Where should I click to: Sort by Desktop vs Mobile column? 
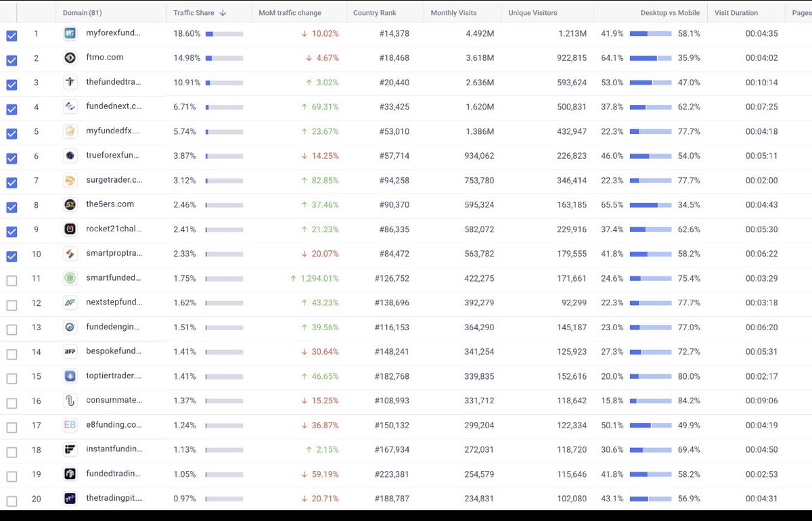670,13
